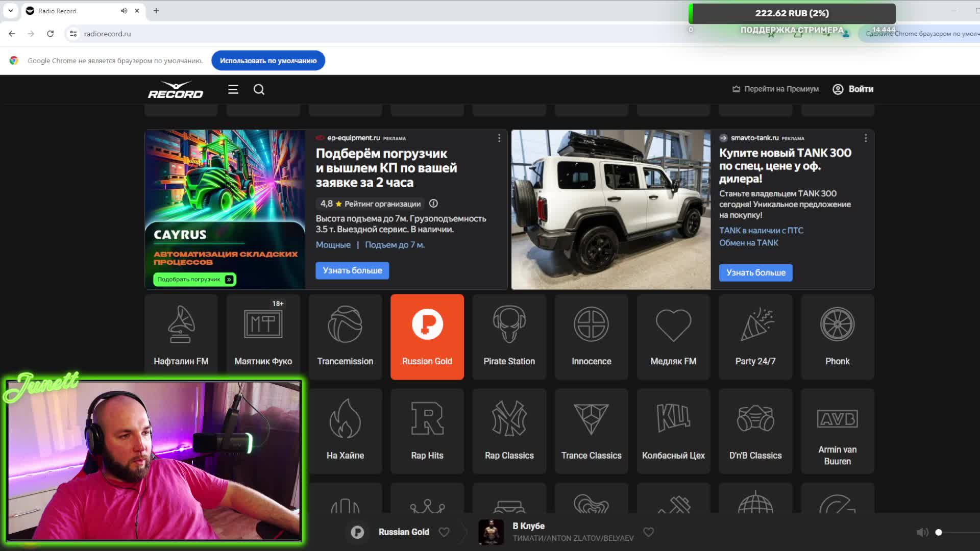This screenshot has height=551, width=980.
Task: Select the Маятник Фуко station tile
Action: (263, 337)
